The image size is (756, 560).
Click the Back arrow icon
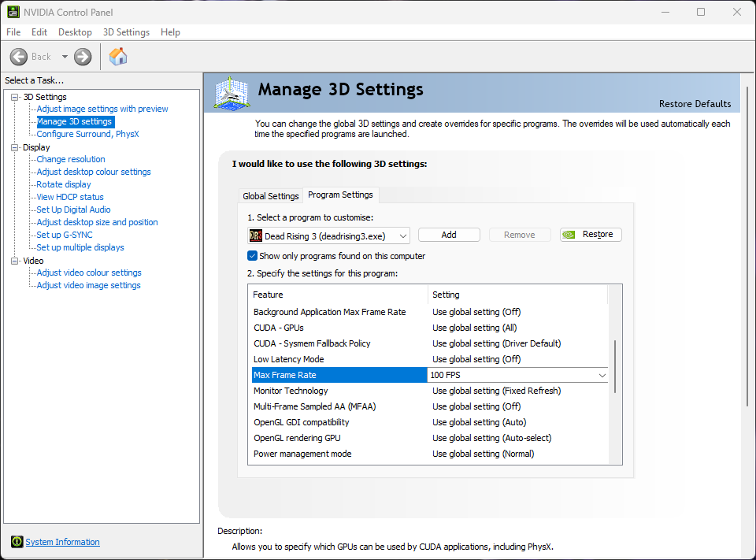coord(19,57)
